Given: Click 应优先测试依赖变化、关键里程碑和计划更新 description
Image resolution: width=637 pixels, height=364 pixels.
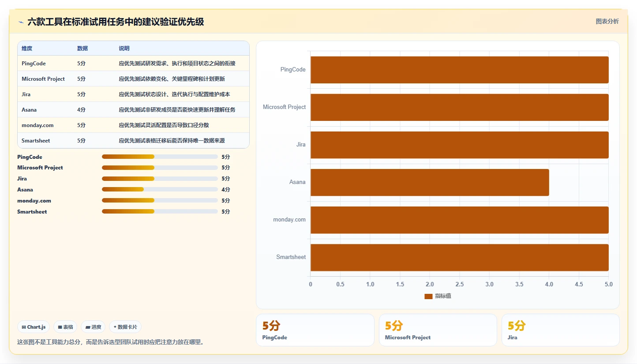Looking at the screenshot, I should 172,79.
